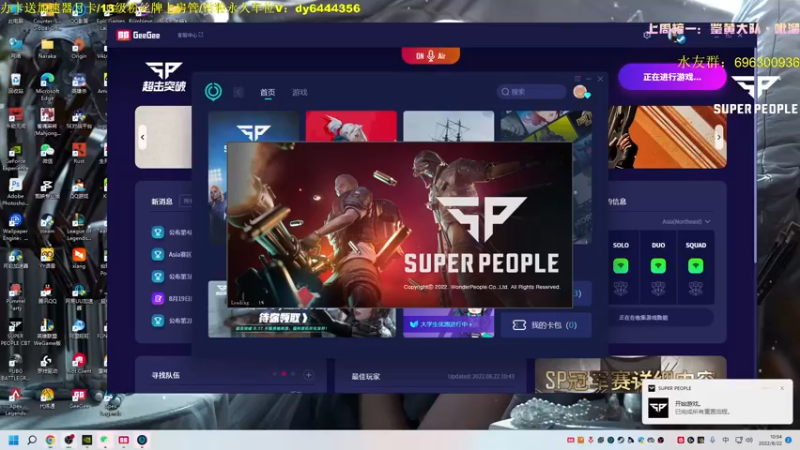Show previous banner with left carousel arrow
This screenshot has width=800, height=450.
point(142,137)
